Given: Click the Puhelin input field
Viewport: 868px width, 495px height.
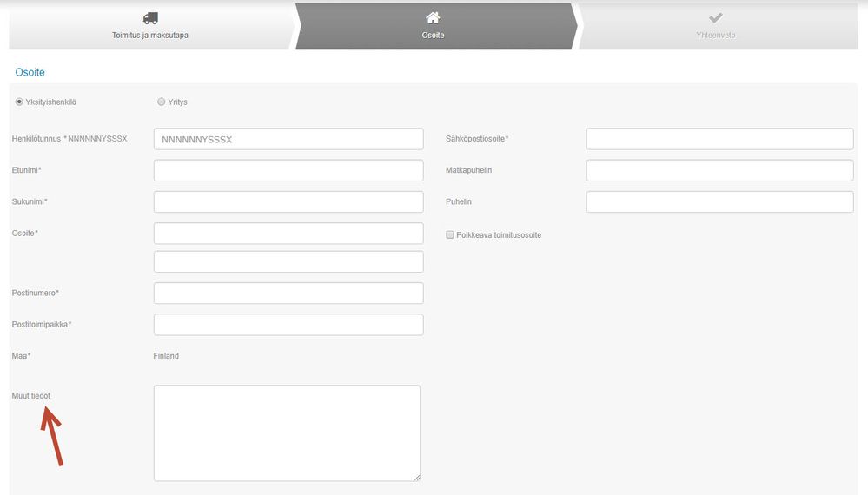Looking at the screenshot, I should tap(719, 202).
